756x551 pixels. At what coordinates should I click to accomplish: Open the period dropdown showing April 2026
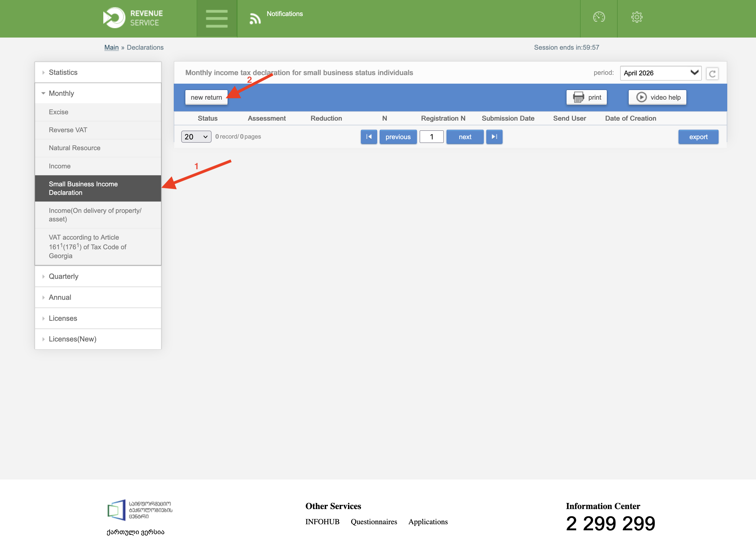point(660,73)
